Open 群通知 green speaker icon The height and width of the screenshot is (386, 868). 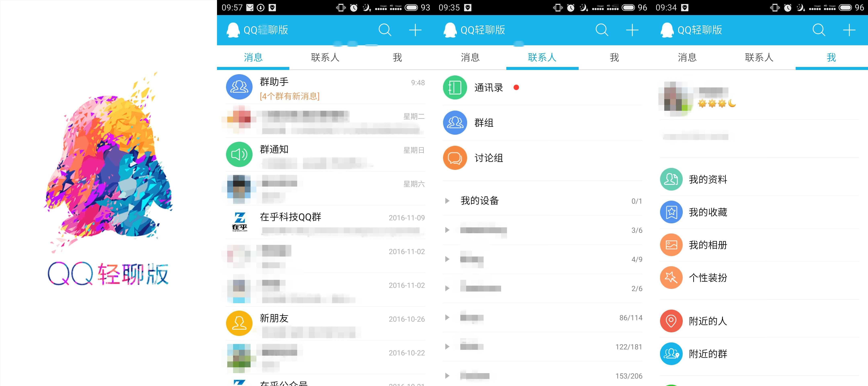click(239, 154)
